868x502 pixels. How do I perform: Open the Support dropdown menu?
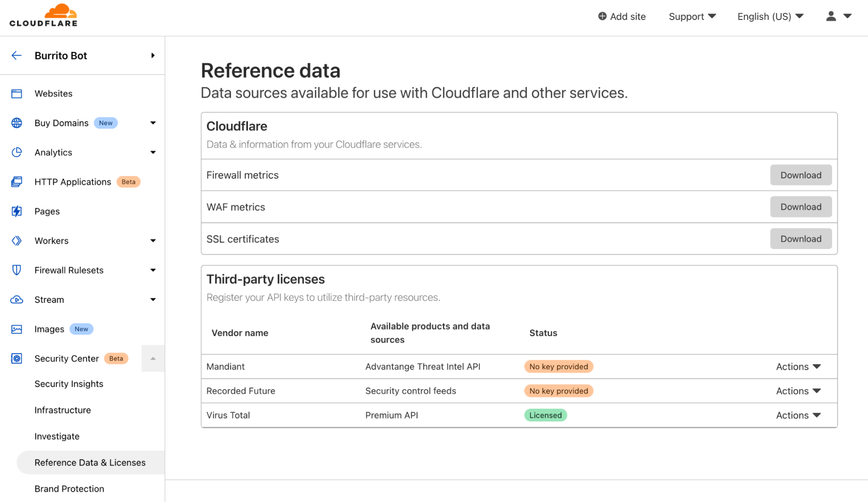[692, 16]
